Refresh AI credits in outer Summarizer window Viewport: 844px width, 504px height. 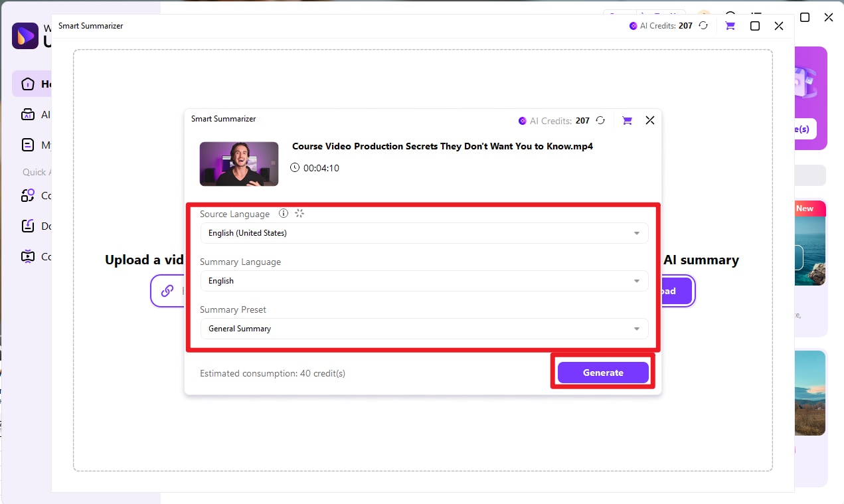click(703, 26)
